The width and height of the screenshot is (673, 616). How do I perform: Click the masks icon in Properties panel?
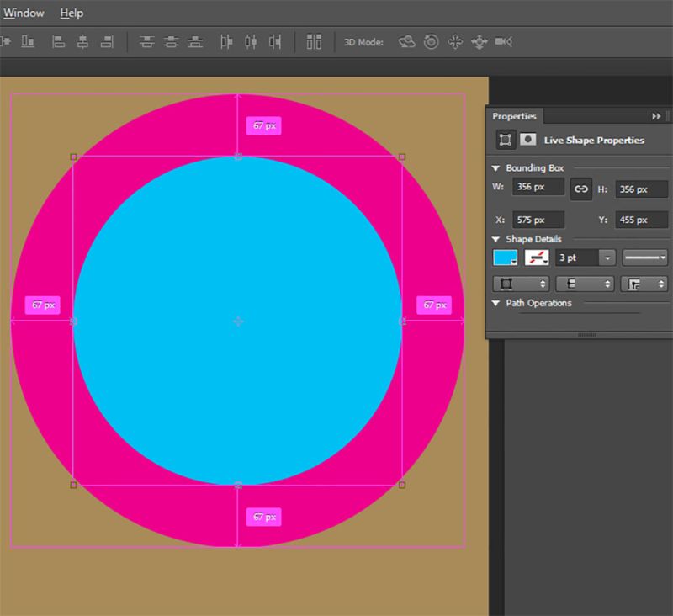tap(527, 141)
